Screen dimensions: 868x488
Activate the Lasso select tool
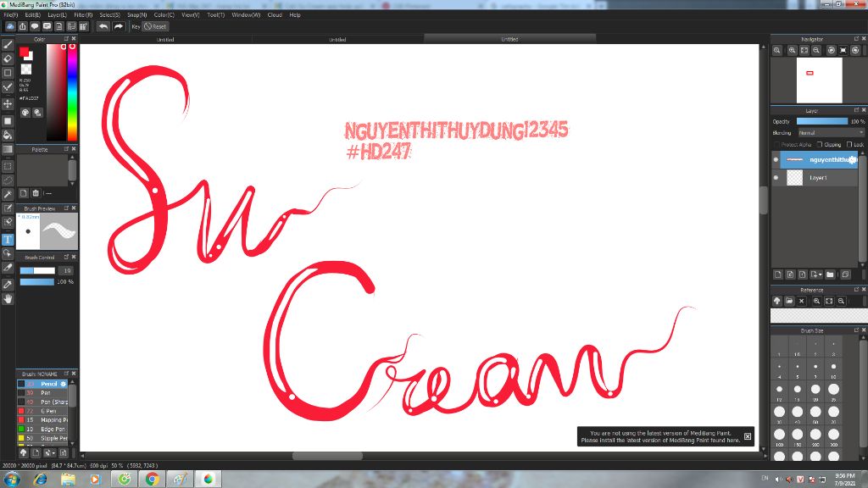8,180
